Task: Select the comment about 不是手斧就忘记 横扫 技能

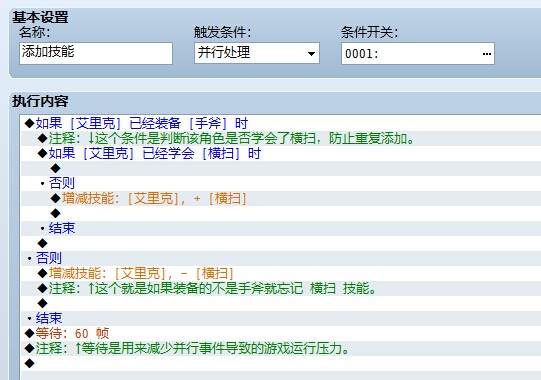Action: [281, 289]
